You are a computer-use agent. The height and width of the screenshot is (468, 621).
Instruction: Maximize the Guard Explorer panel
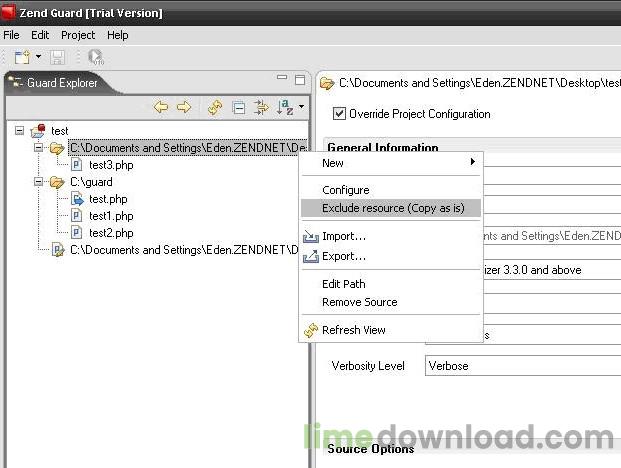(300, 80)
